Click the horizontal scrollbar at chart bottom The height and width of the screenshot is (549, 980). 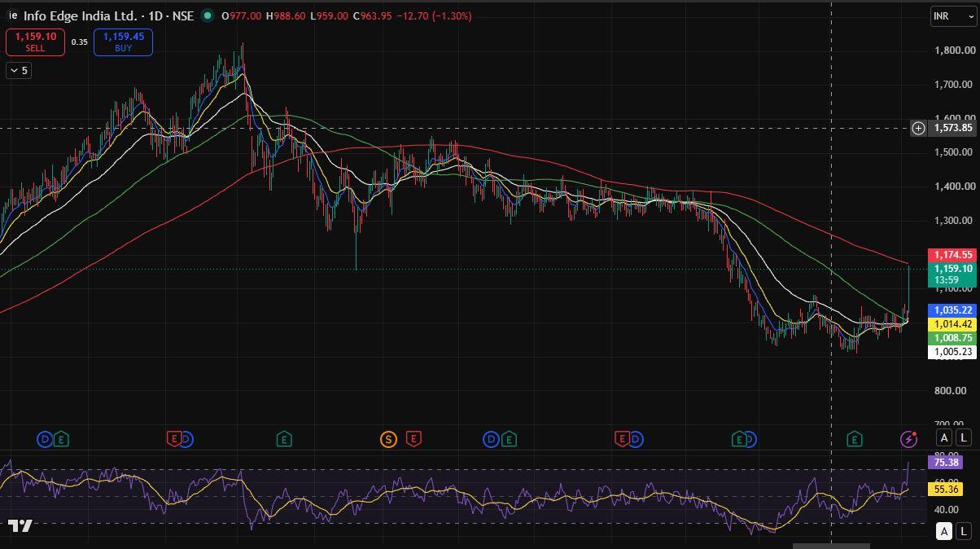click(831, 546)
